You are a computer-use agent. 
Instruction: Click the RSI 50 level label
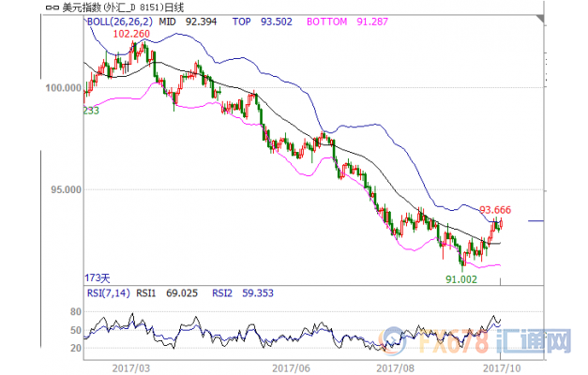pos(76,330)
